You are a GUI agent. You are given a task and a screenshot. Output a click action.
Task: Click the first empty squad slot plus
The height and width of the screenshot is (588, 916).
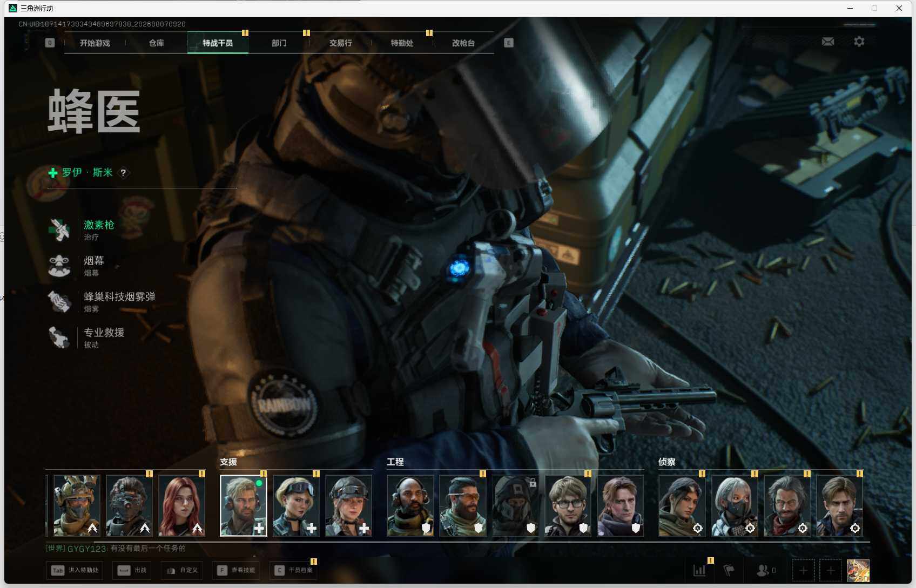[x=803, y=570]
